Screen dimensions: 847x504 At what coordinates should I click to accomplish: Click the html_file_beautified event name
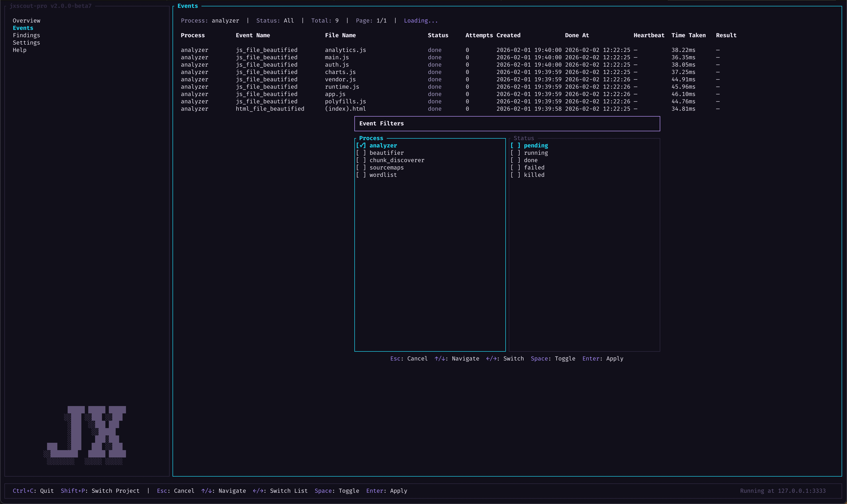point(270,109)
